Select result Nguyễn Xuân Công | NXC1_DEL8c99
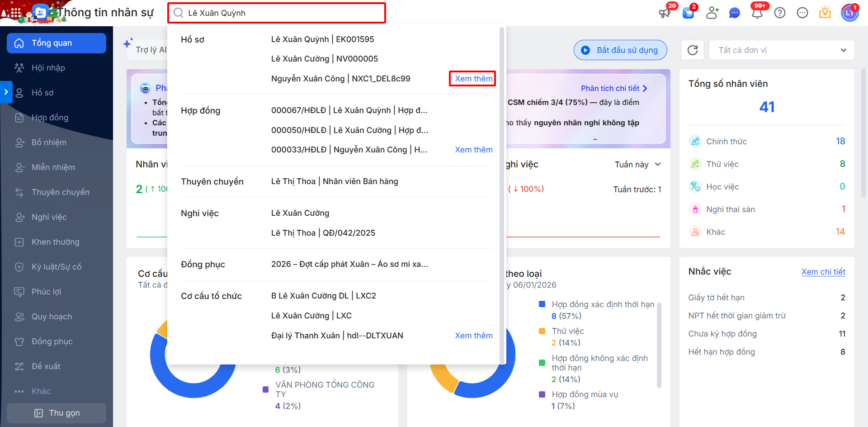Screen dimensions: 868x427 [341, 79]
